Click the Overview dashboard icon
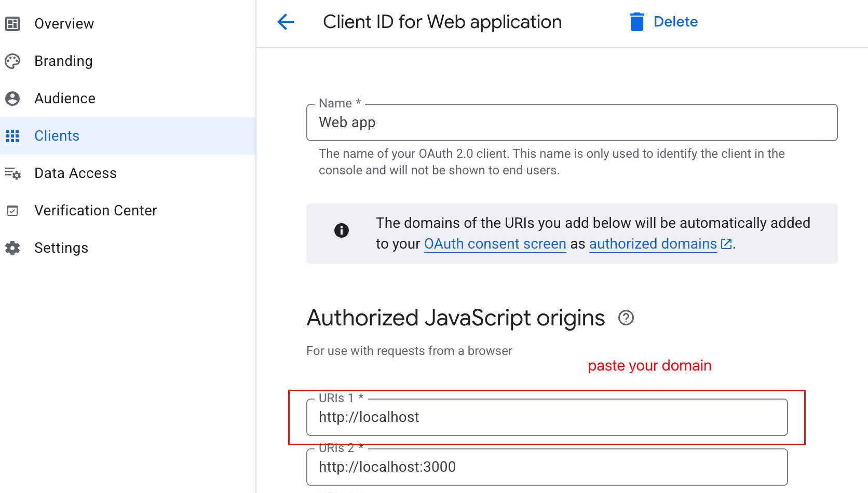Viewport: 868px width, 493px height. point(12,24)
